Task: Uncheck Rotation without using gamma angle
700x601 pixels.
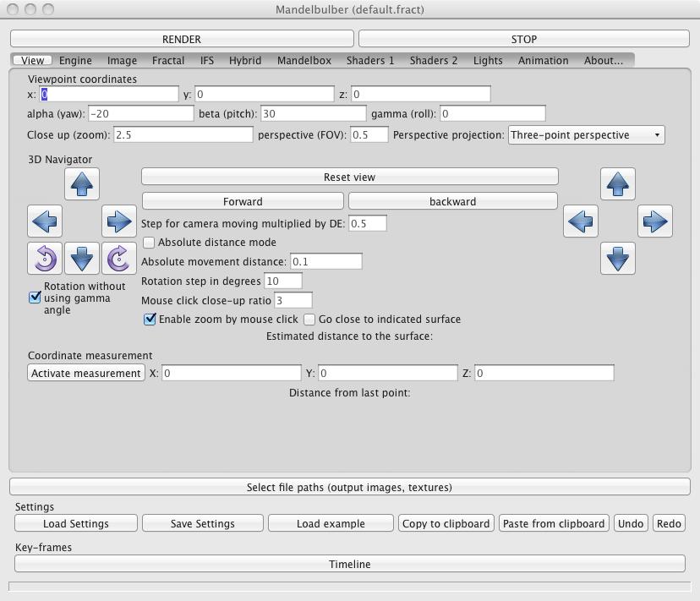Action: pyautogui.click(x=36, y=298)
